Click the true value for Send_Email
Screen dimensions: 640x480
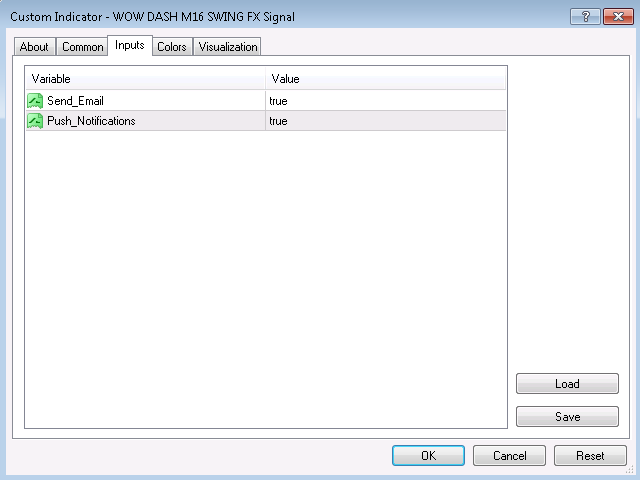(278, 101)
